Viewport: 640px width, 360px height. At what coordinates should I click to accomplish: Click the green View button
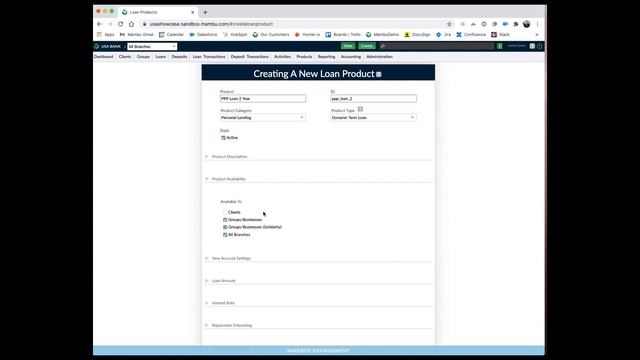tap(348, 46)
